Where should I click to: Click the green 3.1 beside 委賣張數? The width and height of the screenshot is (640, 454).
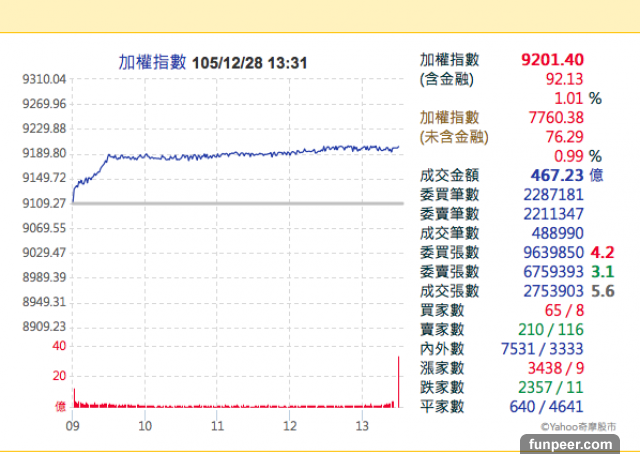pyautogui.click(x=602, y=272)
